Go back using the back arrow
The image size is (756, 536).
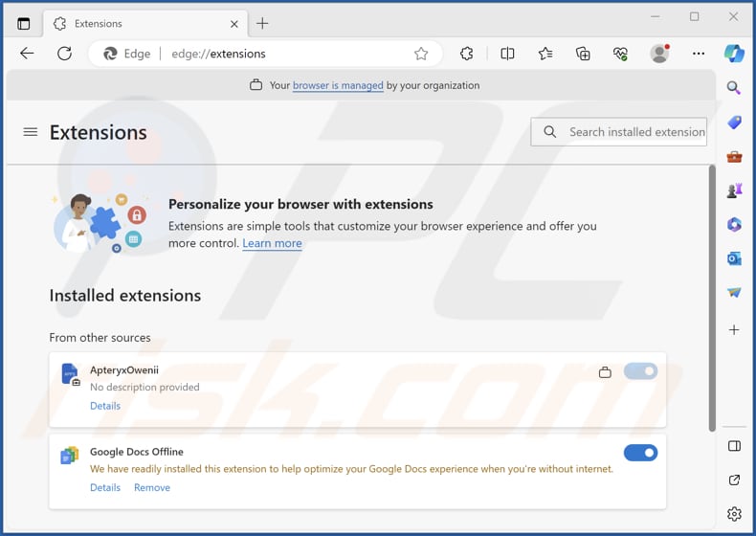tap(27, 54)
